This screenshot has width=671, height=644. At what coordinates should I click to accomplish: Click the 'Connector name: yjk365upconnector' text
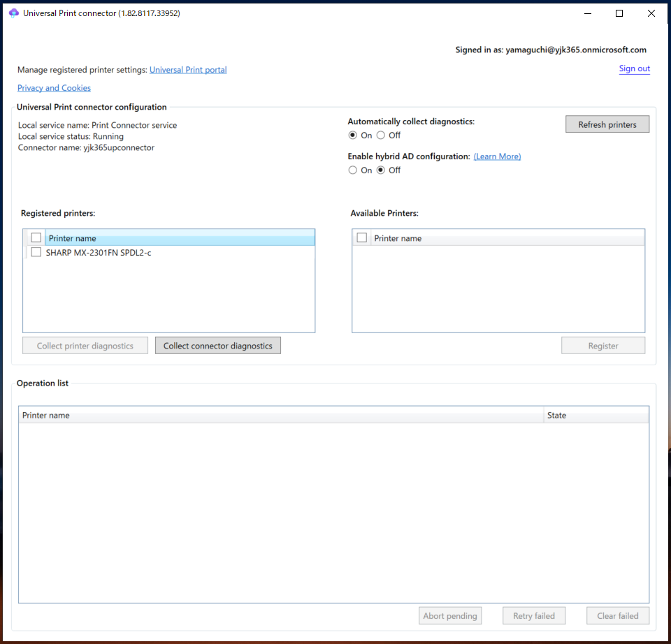86,147
